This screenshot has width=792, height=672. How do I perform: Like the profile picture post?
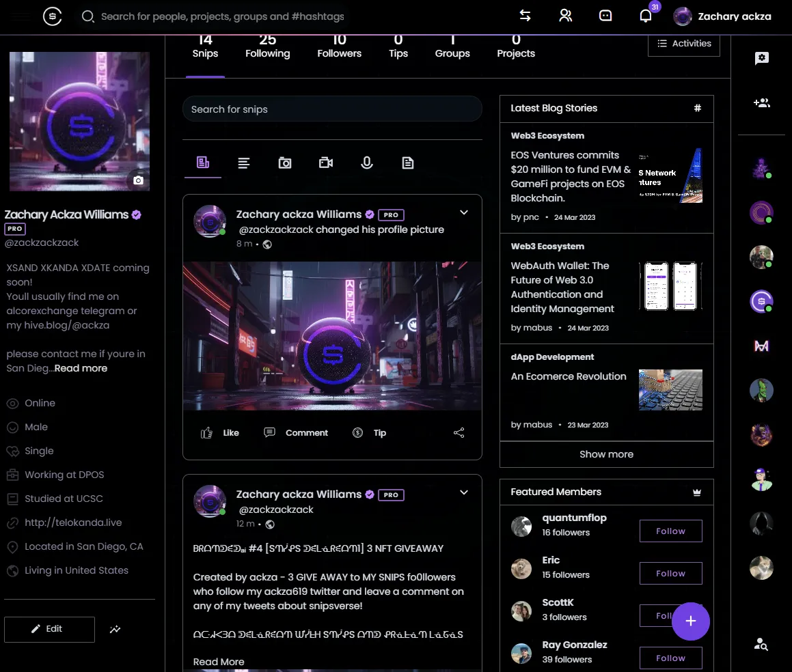pyautogui.click(x=220, y=433)
